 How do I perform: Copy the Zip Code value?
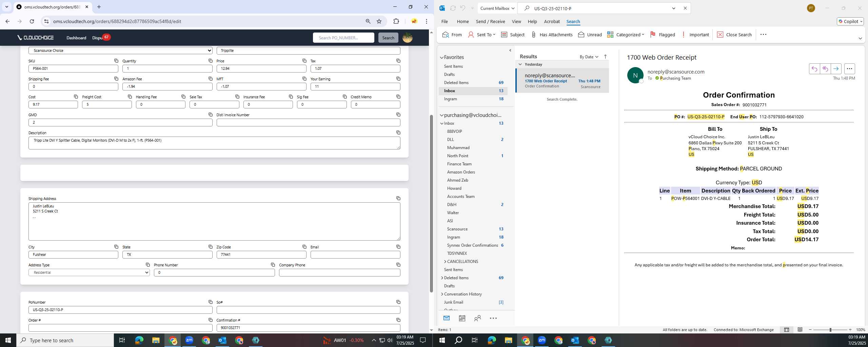(304, 247)
